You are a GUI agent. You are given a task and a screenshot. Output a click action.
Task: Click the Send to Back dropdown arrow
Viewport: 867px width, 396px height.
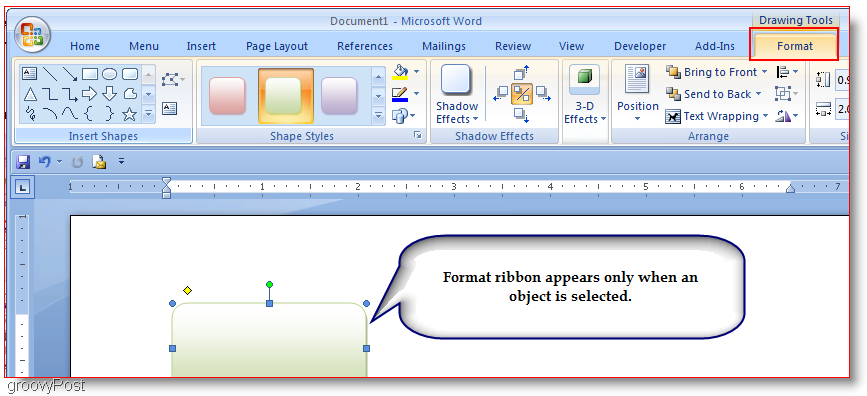pos(758,94)
